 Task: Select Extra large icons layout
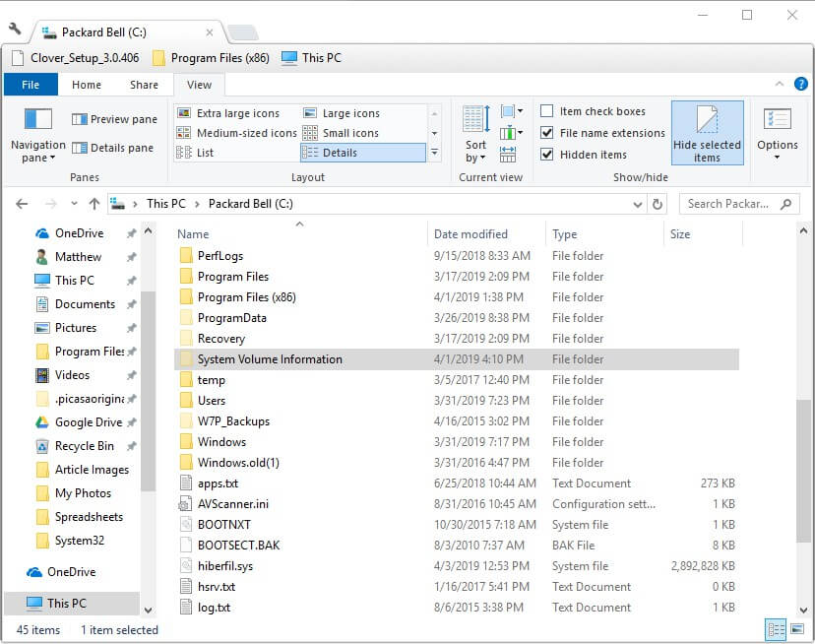pyautogui.click(x=228, y=113)
